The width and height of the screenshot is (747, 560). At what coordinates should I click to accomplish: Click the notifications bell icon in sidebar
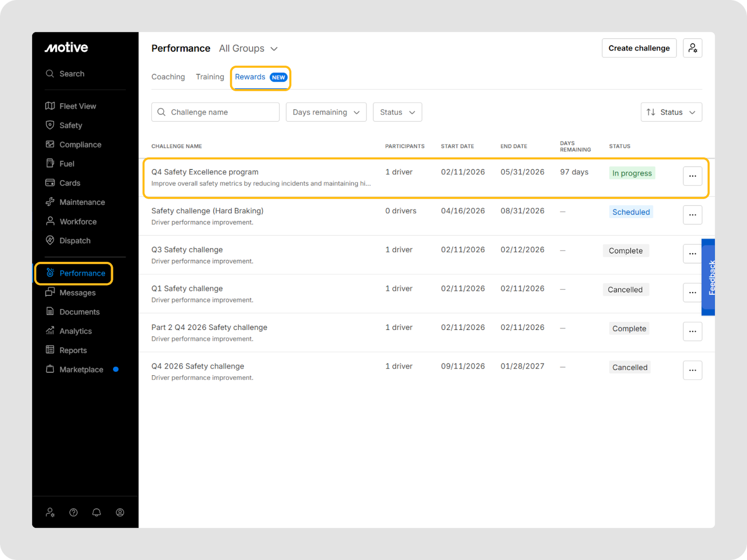tap(97, 512)
